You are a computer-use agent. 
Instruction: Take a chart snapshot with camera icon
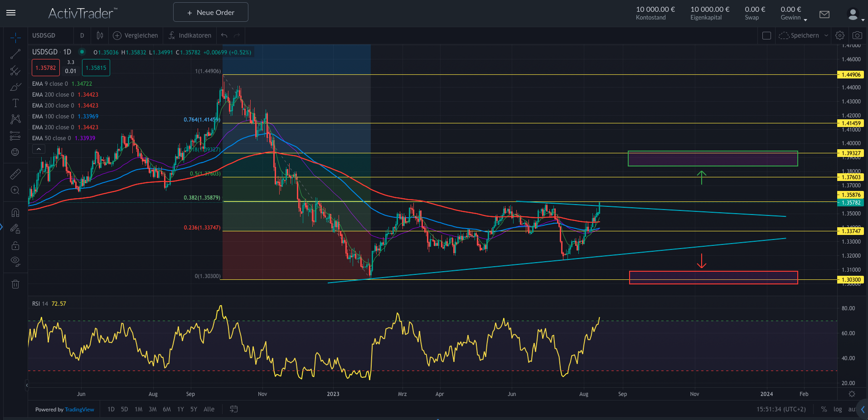[857, 35]
